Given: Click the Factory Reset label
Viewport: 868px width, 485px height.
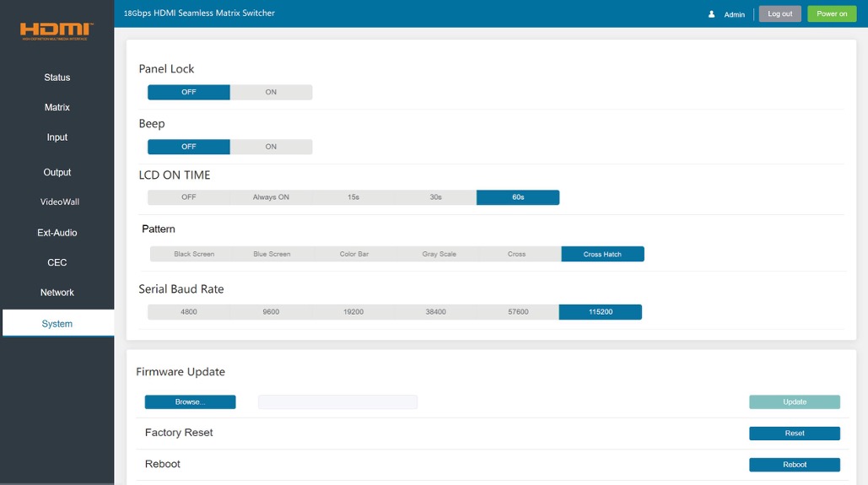Looking at the screenshot, I should point(179,433).
